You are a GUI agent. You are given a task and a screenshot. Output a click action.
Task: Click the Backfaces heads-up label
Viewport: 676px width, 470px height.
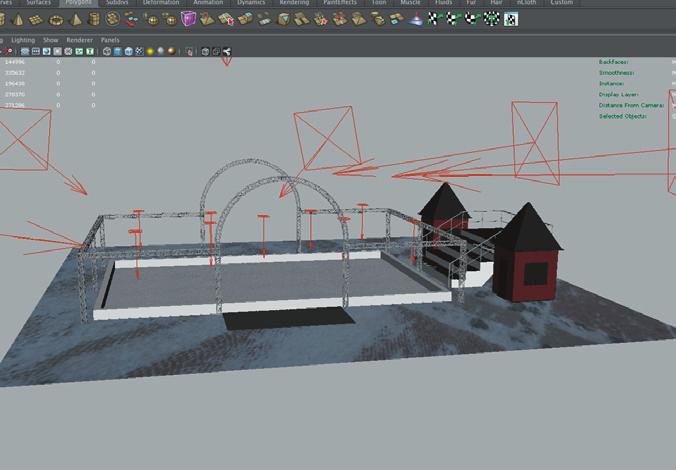613,62
